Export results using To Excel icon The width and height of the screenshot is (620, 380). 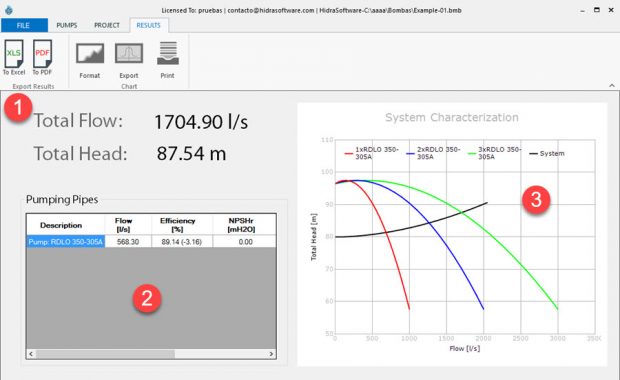coord(14,57)
